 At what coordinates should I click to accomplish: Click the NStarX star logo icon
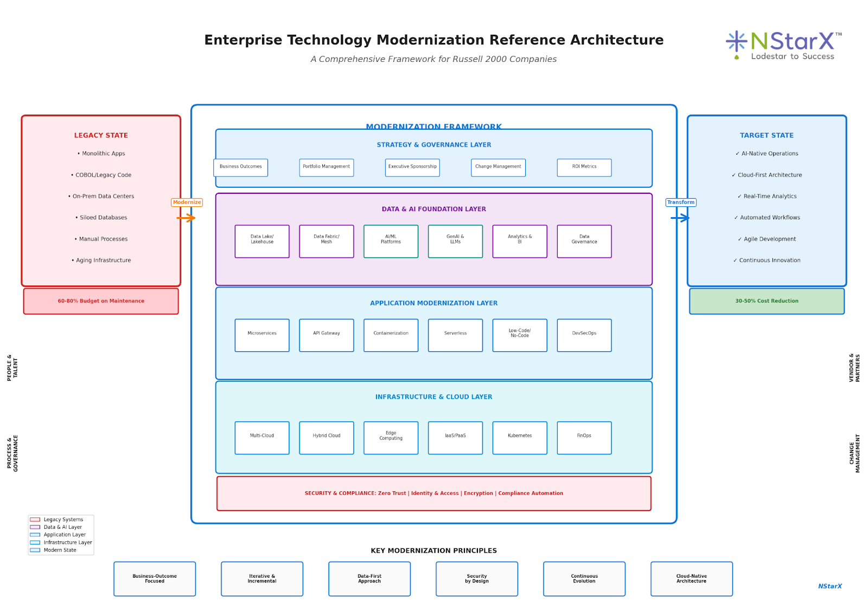coord(736,41)
